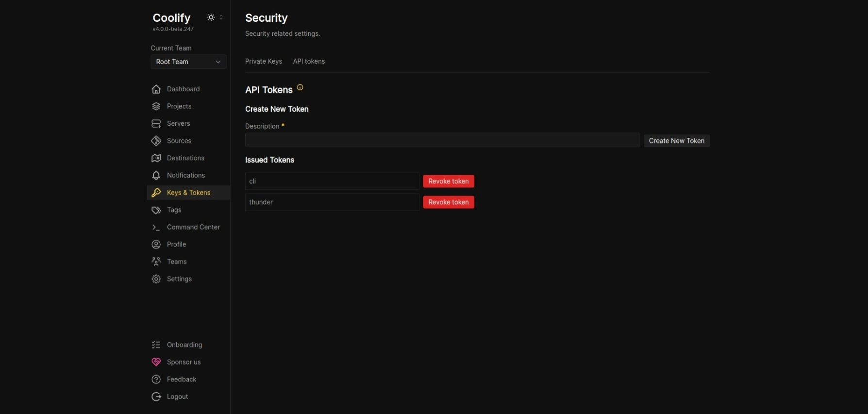Click the Tags icon in sidebar
The width and height of the screenshot is (868, 414).
[x=156, y=210]
